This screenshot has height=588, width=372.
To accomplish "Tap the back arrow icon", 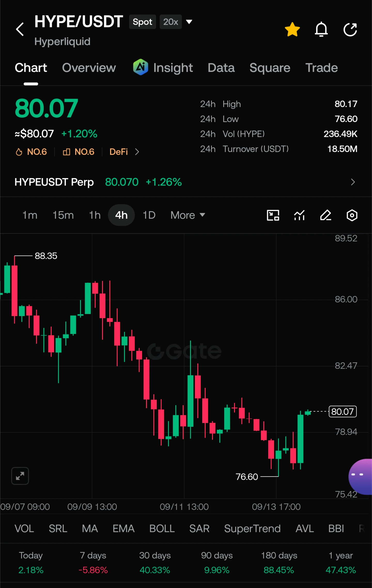I will pos(20,29).
